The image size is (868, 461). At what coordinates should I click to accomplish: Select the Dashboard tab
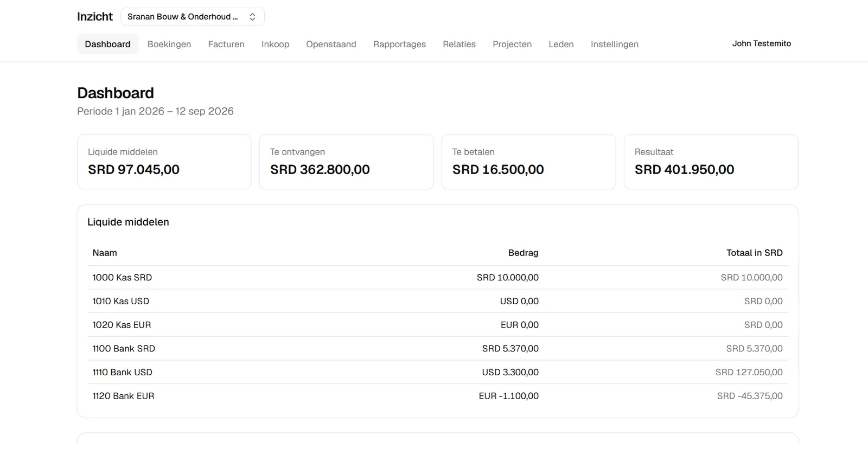pyautogui.click(x=107, y=44)
